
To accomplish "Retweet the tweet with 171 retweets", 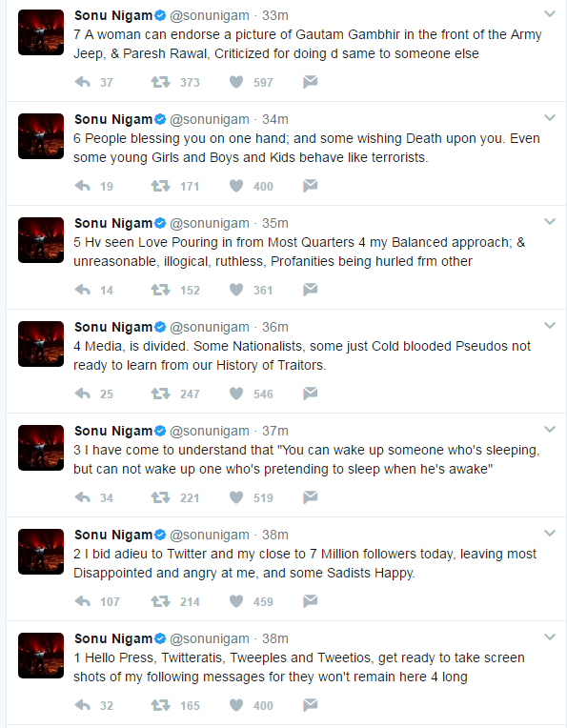I will point(160,186).
